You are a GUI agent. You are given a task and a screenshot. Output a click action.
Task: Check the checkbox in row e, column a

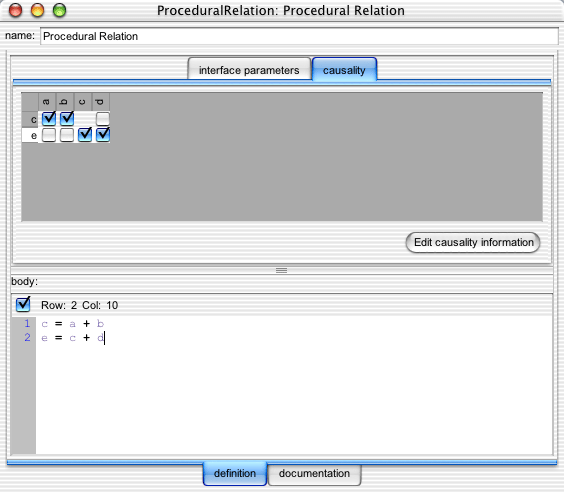coord(49,135)
